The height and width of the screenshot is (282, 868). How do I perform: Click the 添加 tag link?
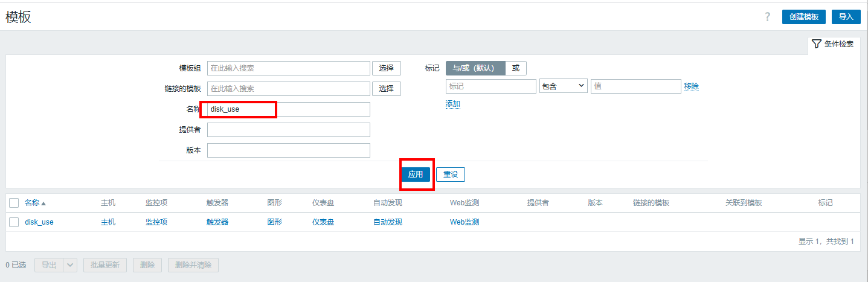coord(453,104)
